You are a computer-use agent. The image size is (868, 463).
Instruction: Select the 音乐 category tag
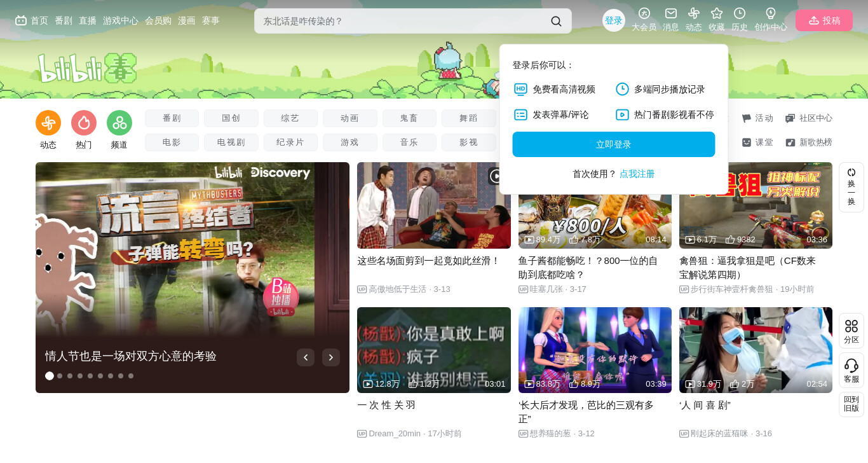click(x=409, y=142)
